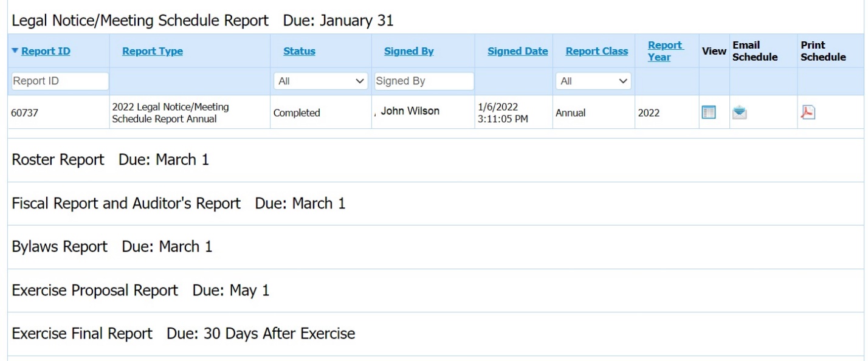Click the Signed By filter field
Screen dimensions: 868x361
(x=424, y=81)
